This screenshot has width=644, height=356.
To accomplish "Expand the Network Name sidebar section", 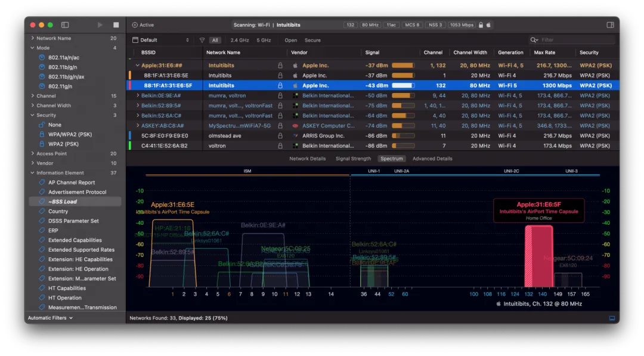I will click(x=32, y=38).
